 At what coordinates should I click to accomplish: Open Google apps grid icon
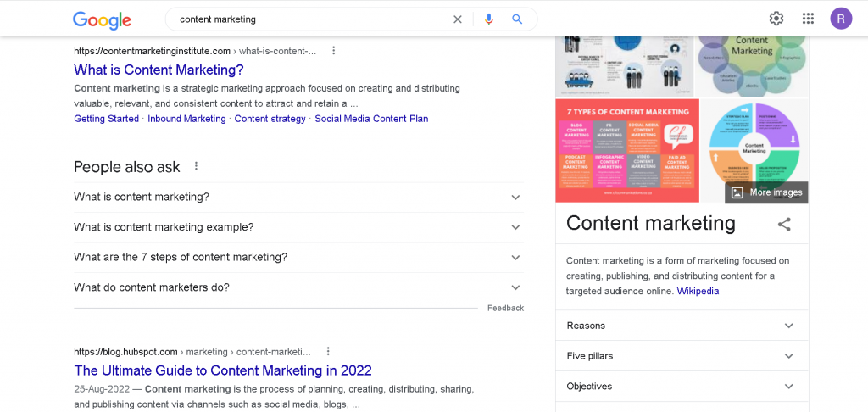(808, 19)
